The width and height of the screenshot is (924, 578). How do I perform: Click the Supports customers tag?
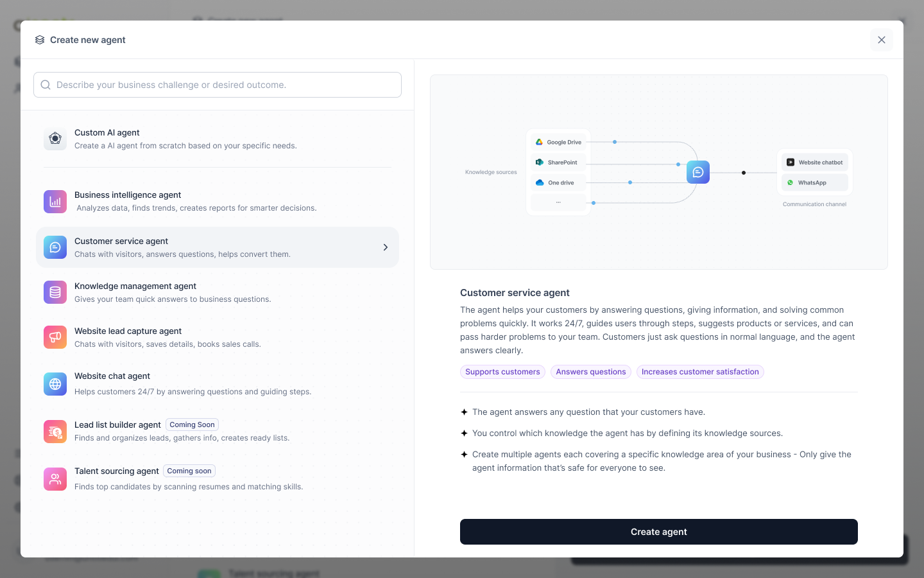502,372
